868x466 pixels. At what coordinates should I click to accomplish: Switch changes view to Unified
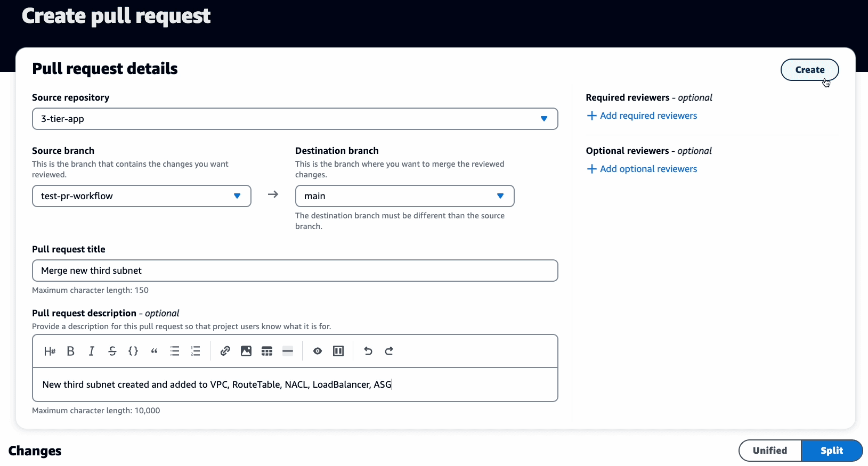770,451
